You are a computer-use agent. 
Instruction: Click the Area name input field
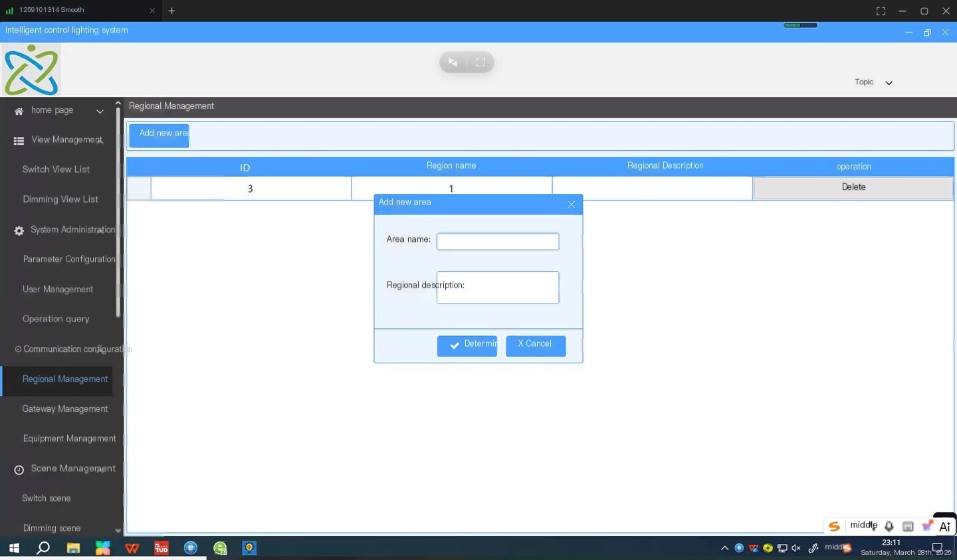[x=497, y=241]
